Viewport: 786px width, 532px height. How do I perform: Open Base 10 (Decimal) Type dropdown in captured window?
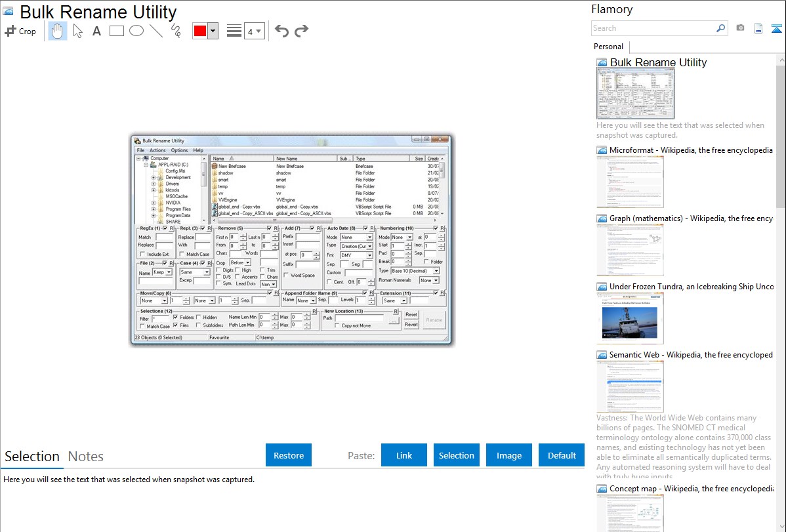415,271
